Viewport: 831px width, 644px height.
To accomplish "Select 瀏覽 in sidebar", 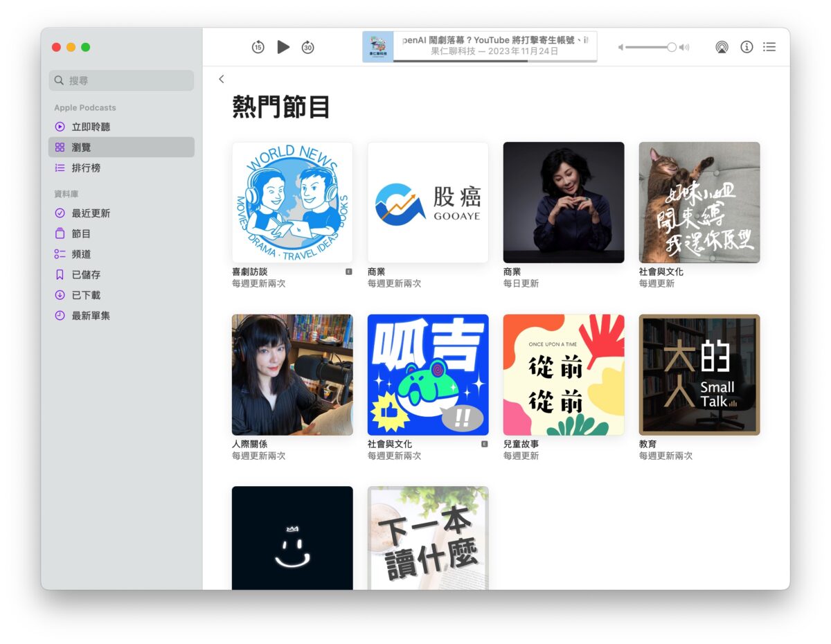I will click(121, 147).
